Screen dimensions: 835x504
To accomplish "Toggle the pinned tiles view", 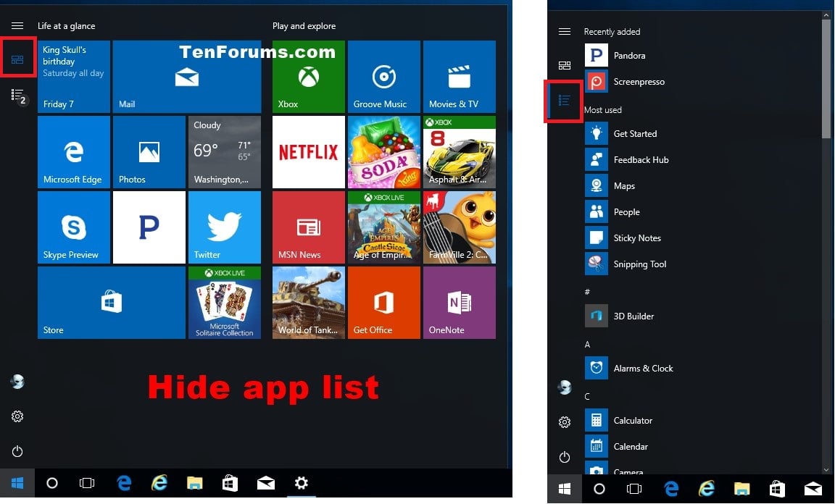I will tap(18, 56).
